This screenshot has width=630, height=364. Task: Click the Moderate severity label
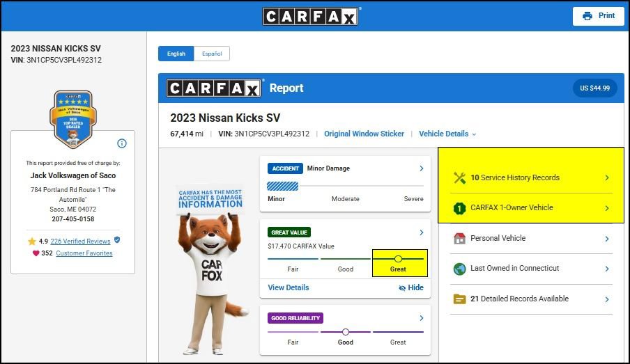(345, 199)
